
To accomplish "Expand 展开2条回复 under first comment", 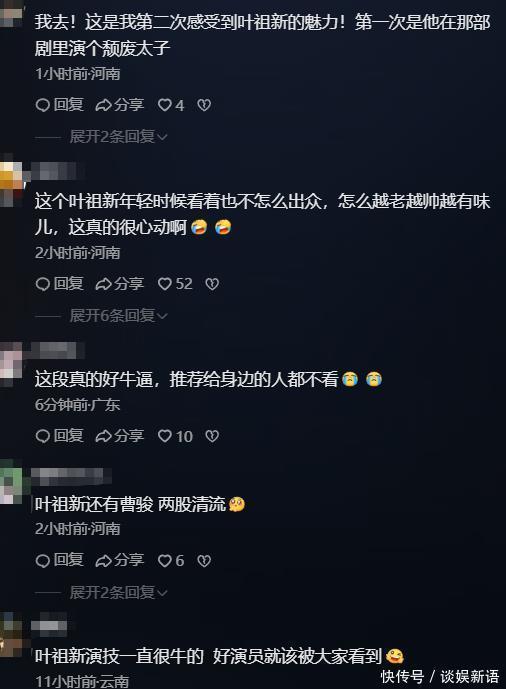I will click(x=118, y=137).
